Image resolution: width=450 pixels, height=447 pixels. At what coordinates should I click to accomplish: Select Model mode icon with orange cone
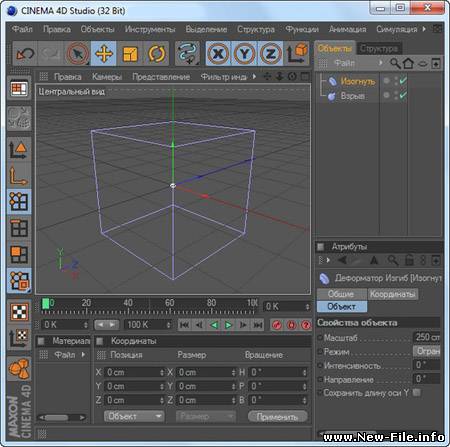coord(19,150)
